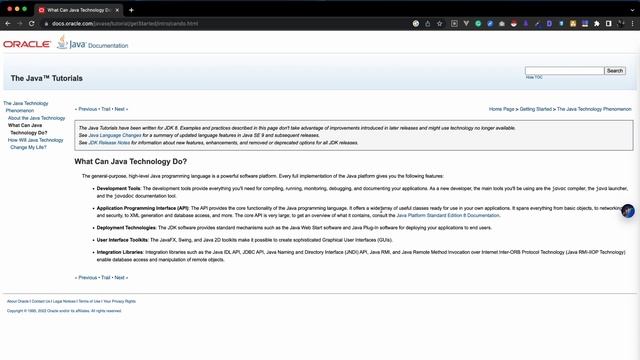This screenshot has height=360, width=640.
Task: Click Application Programming Interface (API) bullet label
Action: (x=142, y=208)
